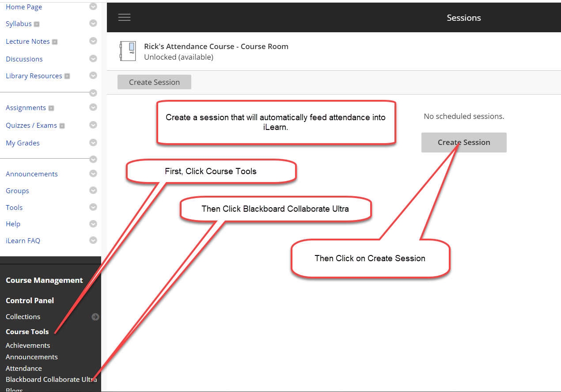Open Attendance under Course Tools
Screen dimensions: 561x392
point(24,369)
